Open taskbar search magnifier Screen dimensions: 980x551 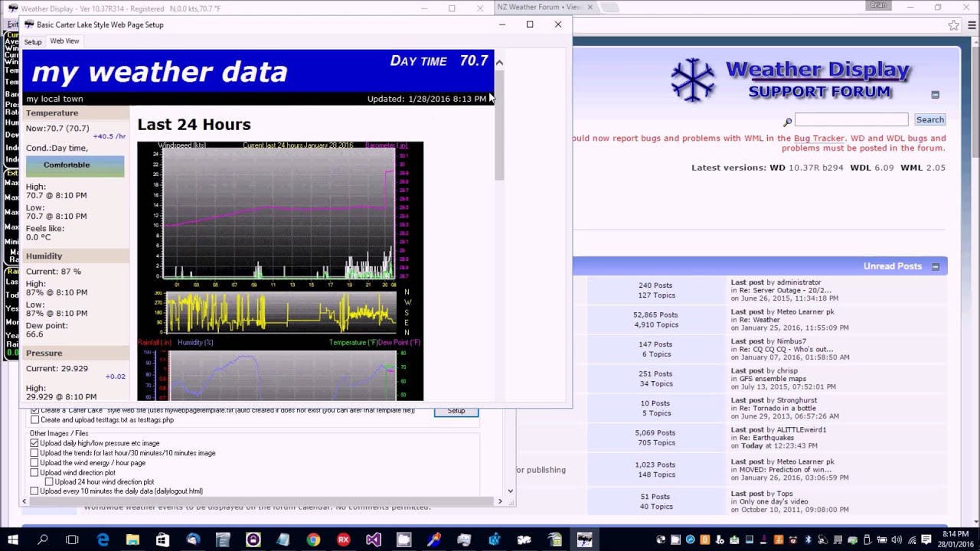coord(42,540)
